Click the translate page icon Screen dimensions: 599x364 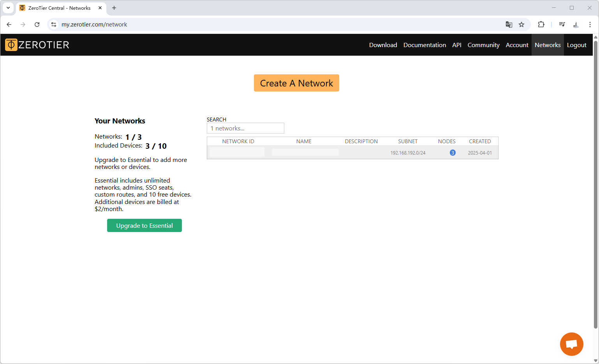[x=509, y=25]
